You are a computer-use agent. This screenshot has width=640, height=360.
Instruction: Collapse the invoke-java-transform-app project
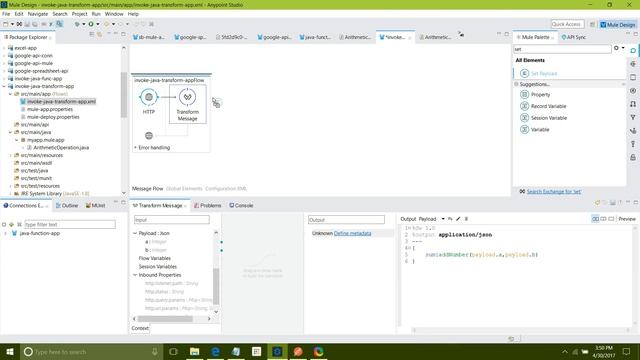4,87
